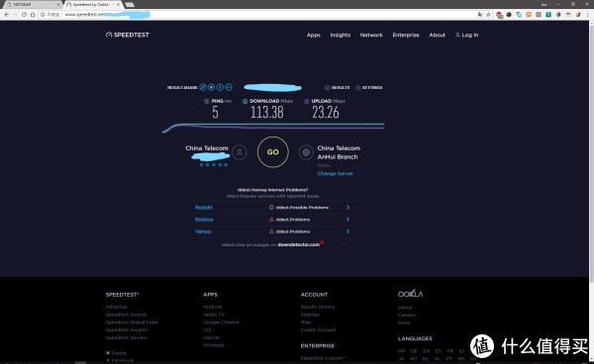
Task: Open the Enterprise menu item
Action: click(406, 35)
